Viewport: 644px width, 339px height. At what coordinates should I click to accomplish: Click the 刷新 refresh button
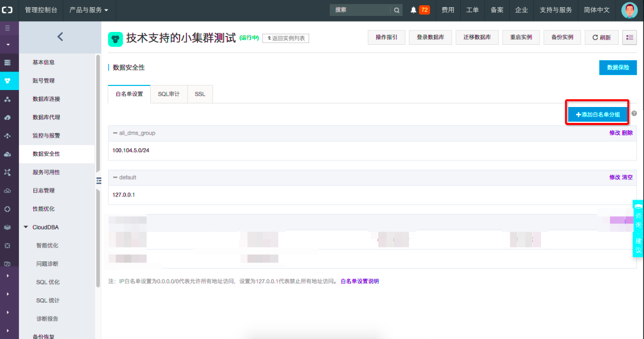[602, 38]
